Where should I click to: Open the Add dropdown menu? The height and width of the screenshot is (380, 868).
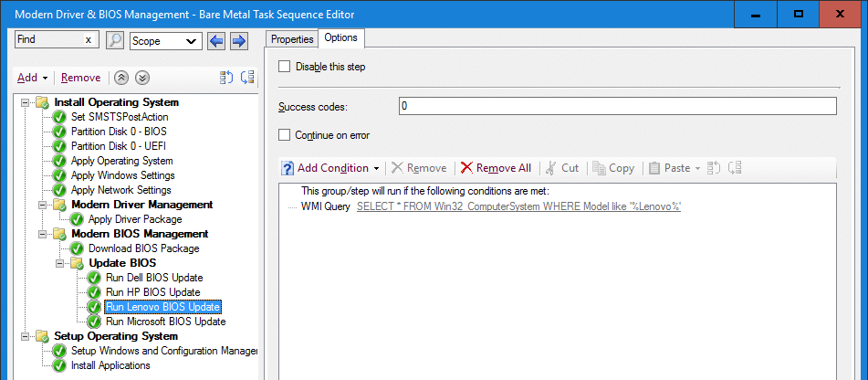(33, 78)
